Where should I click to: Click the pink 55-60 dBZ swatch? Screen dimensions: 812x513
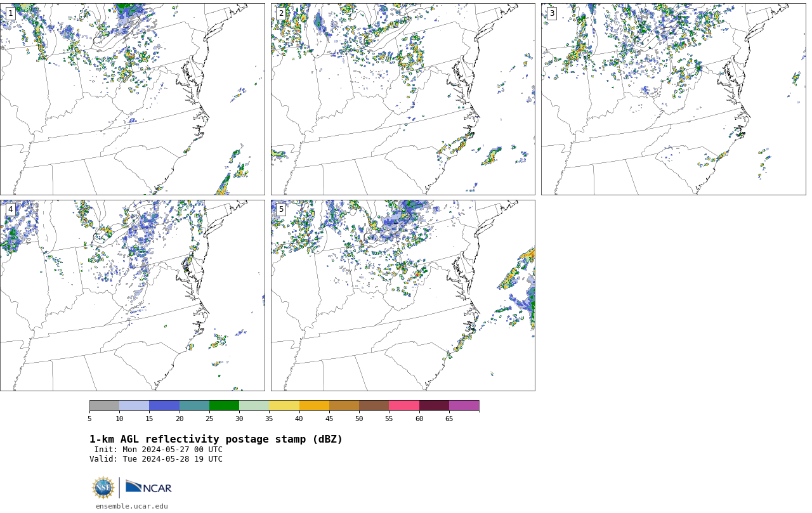coord(404,406)
